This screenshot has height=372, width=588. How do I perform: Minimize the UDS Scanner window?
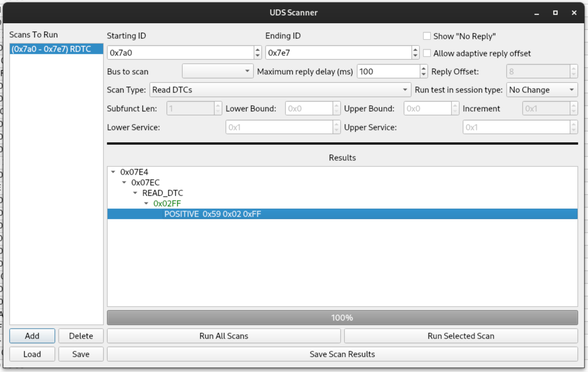pyautogui.click(x=537, y=13)
